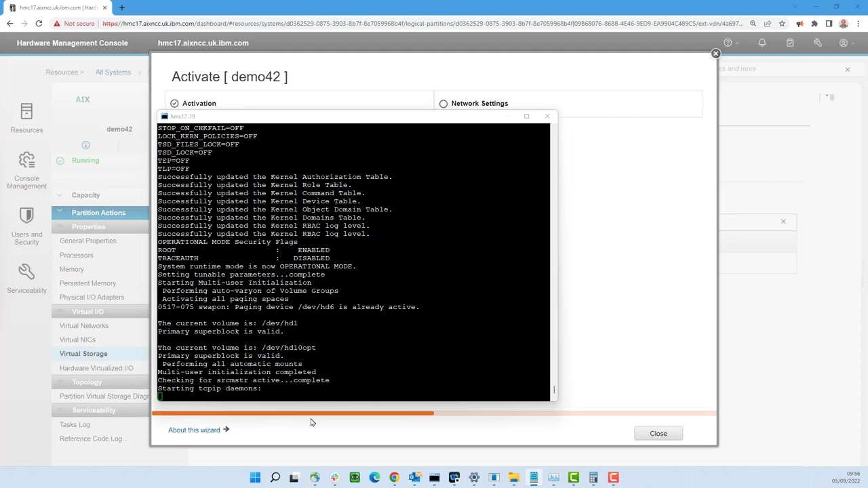
Task: Expand the HMC user dropdown arrow
Action: (853, 43)
